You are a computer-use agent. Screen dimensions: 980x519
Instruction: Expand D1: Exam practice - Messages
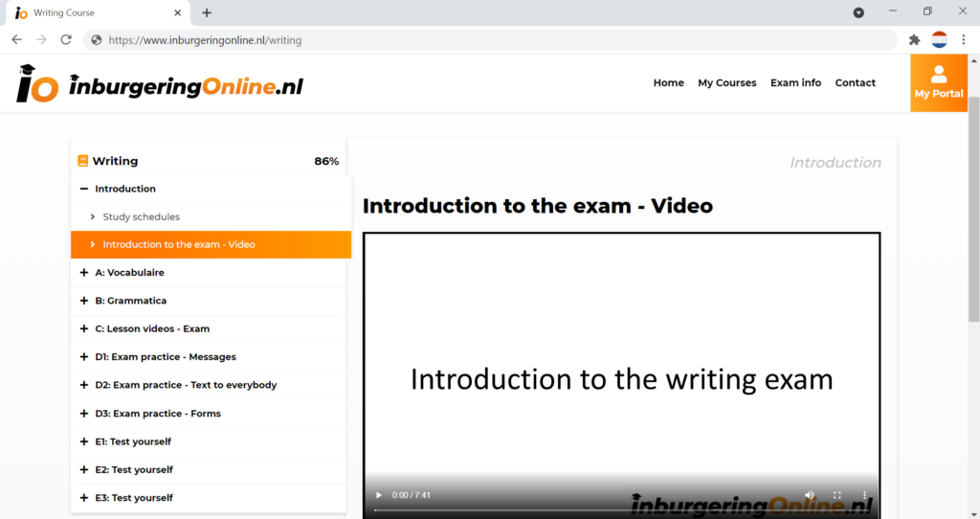click(84, 357)
